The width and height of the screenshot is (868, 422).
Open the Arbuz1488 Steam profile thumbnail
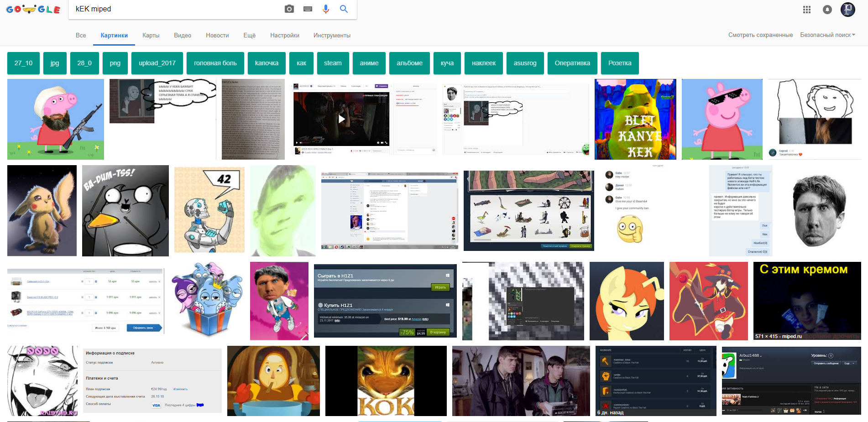tap(791, 381)
